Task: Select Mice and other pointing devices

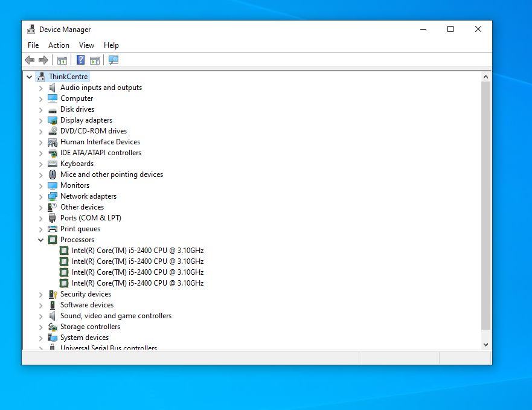Action: coord(111,175)
